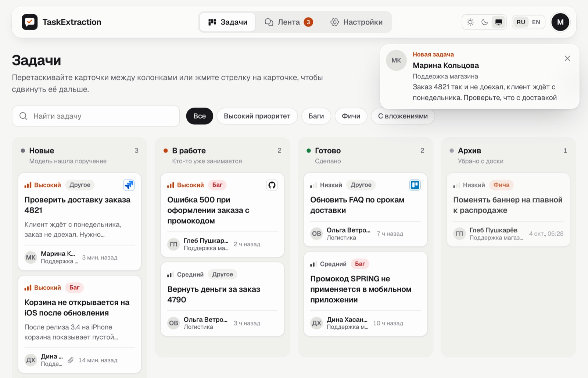Open Jira icon on delivery 4821 card

(x=129, y=185)
